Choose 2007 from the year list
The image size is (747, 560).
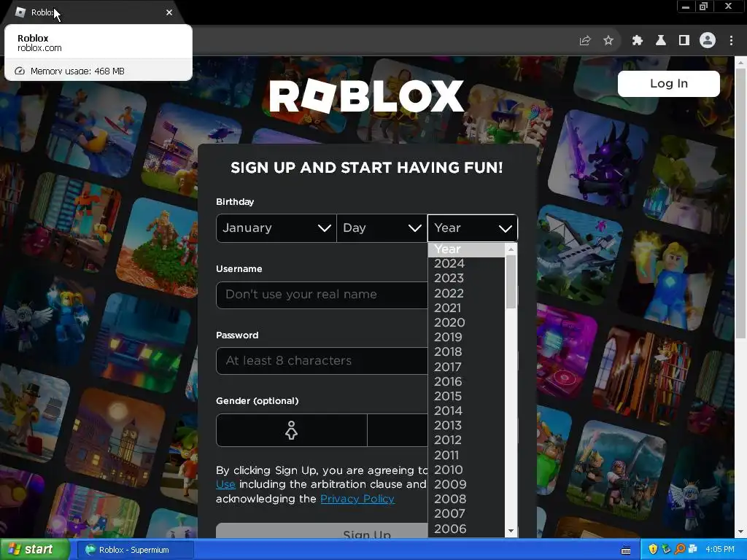(x=466, y=514)
